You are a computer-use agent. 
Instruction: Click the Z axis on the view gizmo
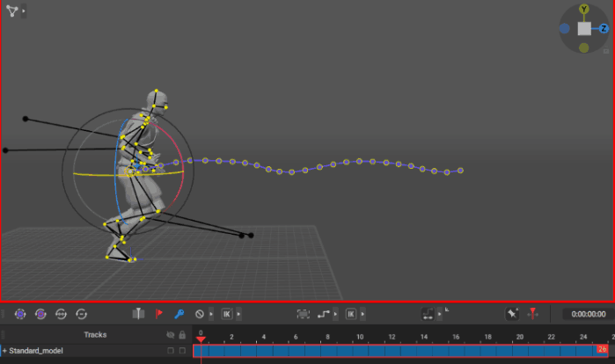pyautogui.click(x=604, y=29)
